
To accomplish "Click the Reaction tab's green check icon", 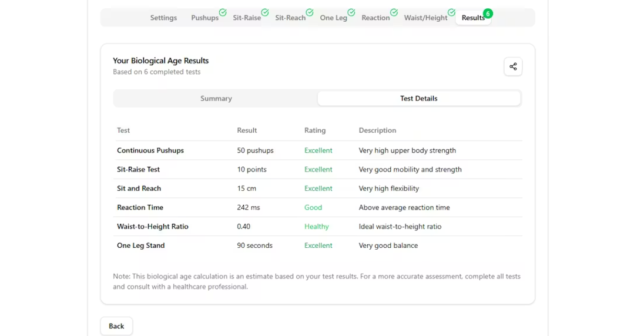I will (x=394, y=12).
